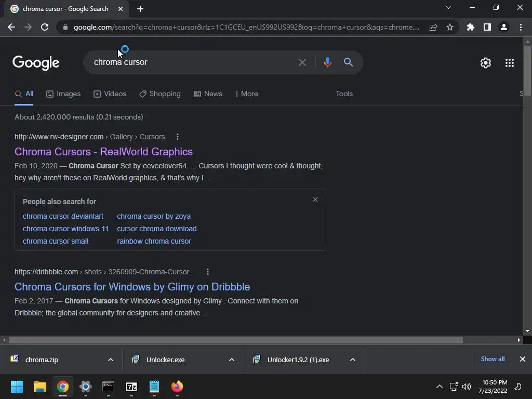
Task: Open Google quick settings gear
Action: point(486,63)
